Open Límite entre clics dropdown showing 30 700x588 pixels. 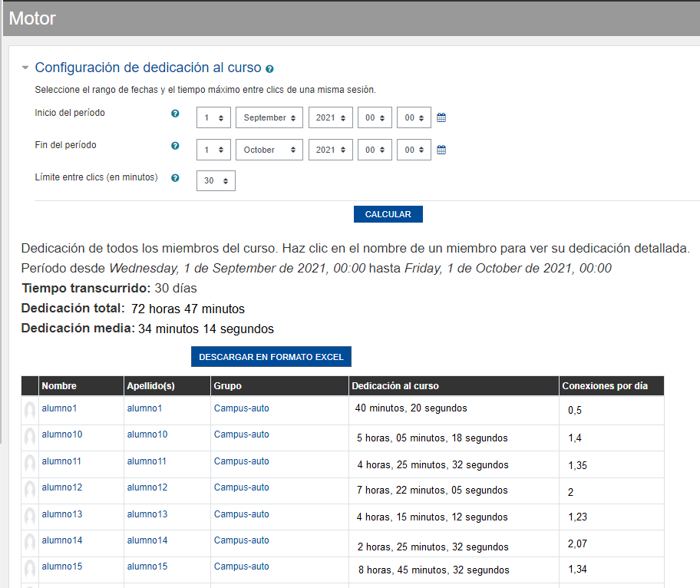pyautogui.click(x=216, y=181)
